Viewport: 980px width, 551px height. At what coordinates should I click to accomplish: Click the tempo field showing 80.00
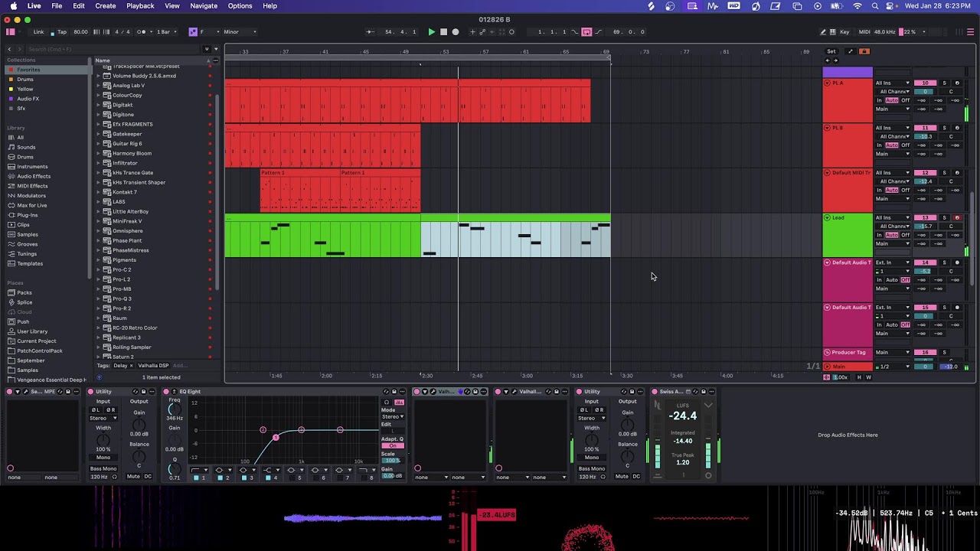coord(80,32)
